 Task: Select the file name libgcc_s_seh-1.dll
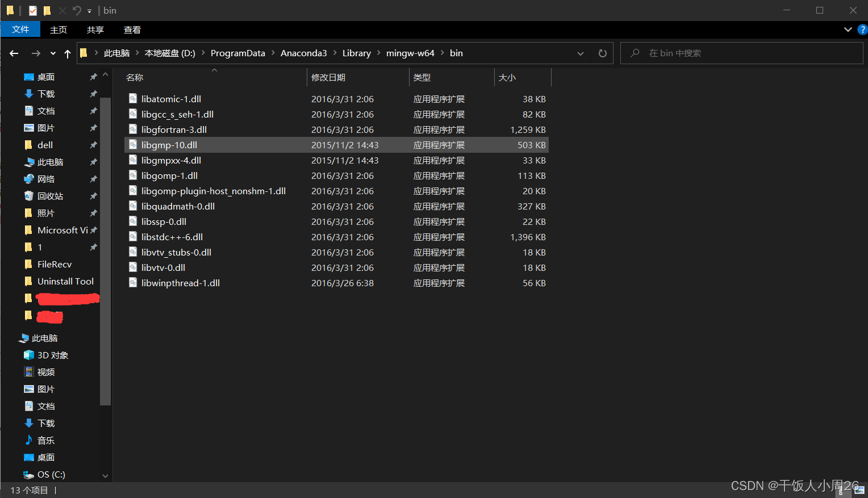177,114
